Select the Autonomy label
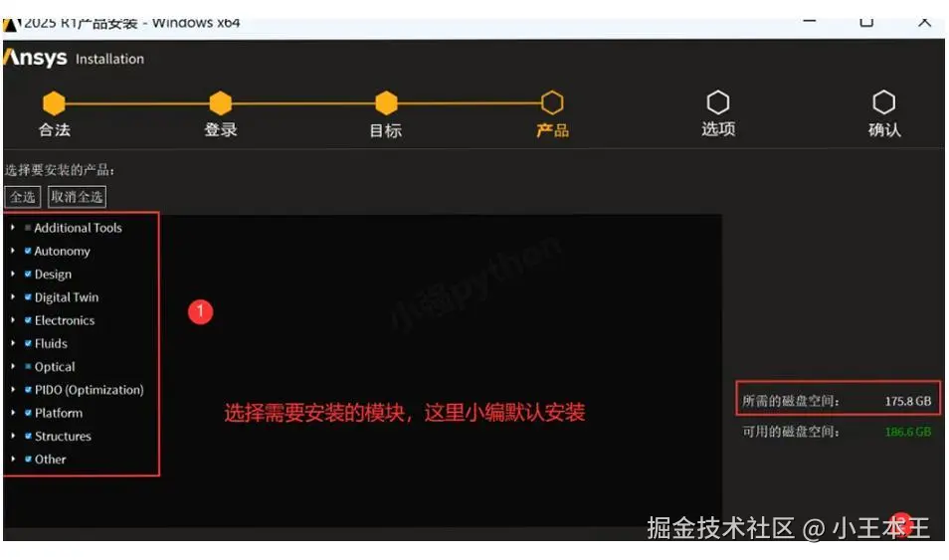The width and height of the screenshot is (949, 560). point(63,252)
